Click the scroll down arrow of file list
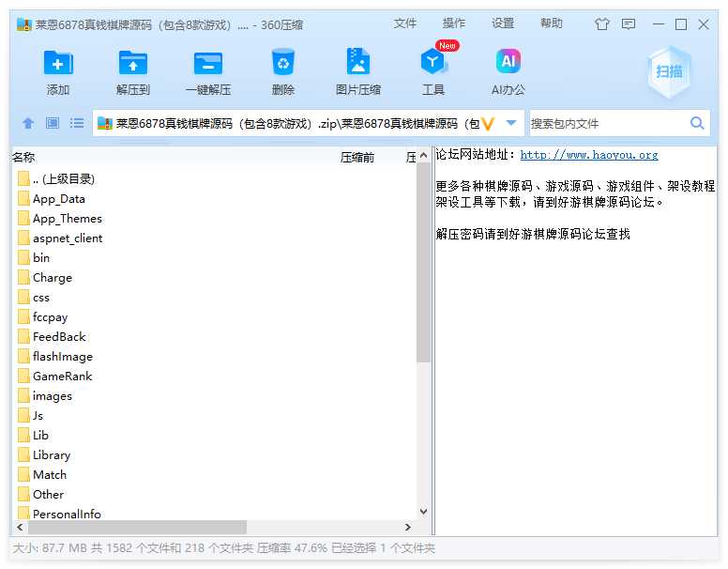Screen dimensions: 728x569 click(x=423, y=512)
